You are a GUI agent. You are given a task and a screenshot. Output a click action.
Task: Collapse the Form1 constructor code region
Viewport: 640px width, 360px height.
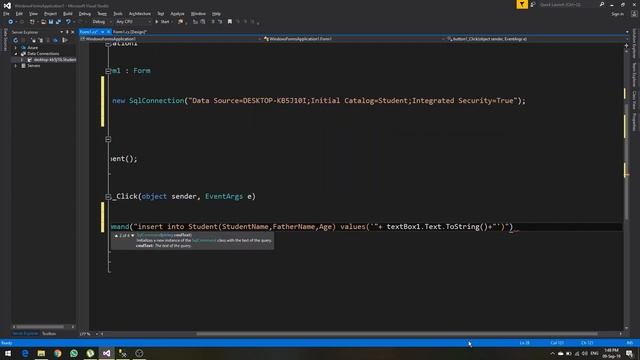tap(108, 139)
